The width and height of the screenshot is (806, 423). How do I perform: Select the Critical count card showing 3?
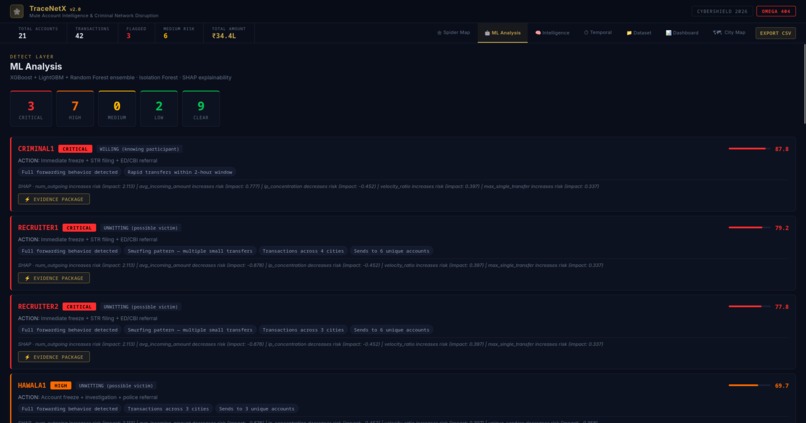point(31,108)
